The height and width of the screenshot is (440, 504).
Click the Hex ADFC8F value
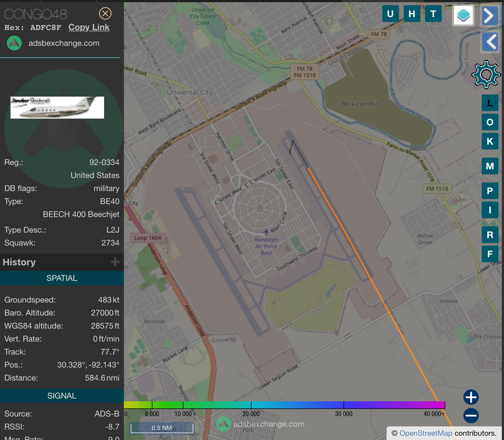[x=46, y=28]
